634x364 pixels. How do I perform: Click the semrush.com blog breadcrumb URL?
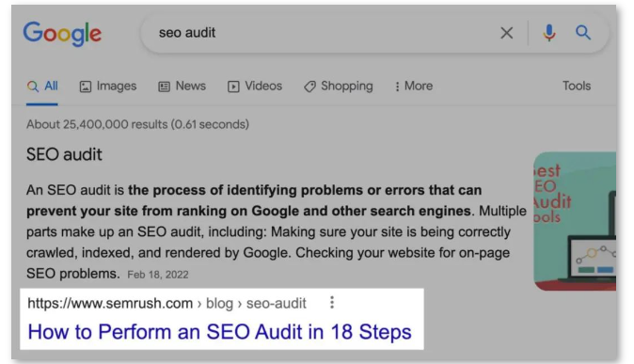(166, 303)
